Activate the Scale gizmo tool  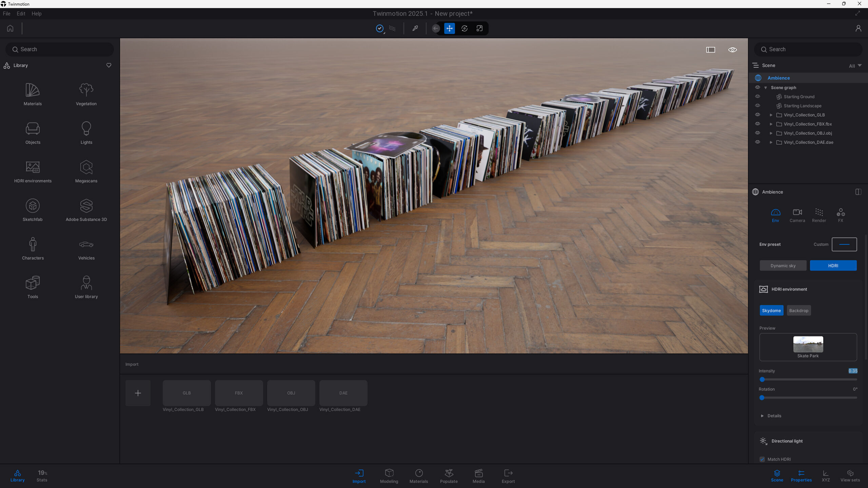point(479,28)
